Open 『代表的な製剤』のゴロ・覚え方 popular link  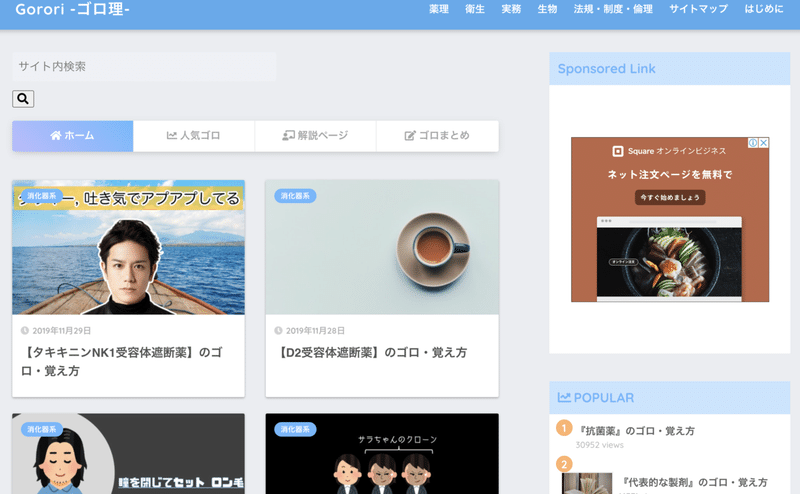pyautogui.click(x=694, y=482)
